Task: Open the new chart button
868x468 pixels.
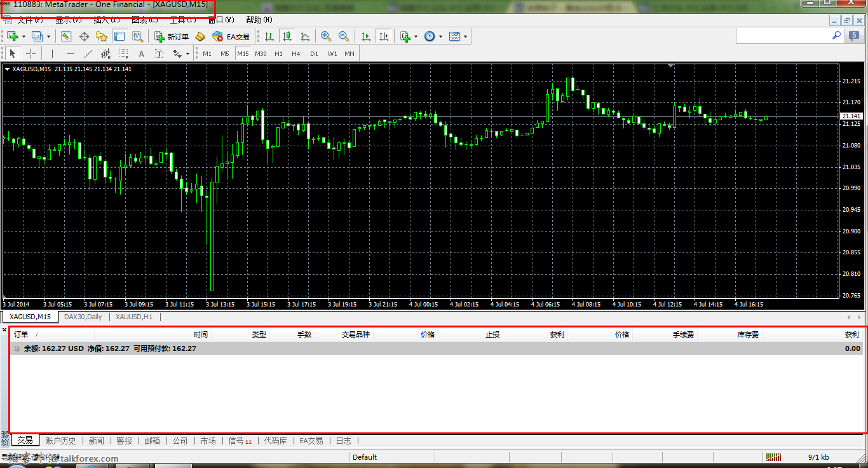Action: pyautogui.click(x=11, y=36)
